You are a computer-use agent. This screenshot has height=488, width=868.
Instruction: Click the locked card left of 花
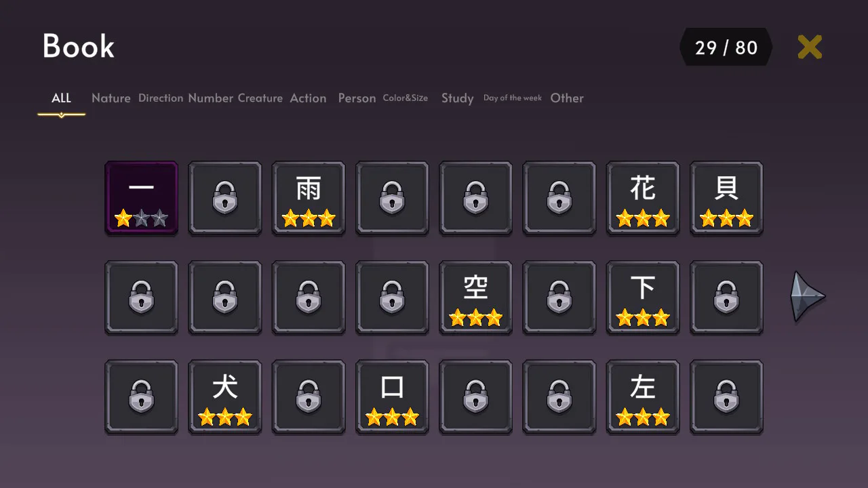[x=559, y=198]
